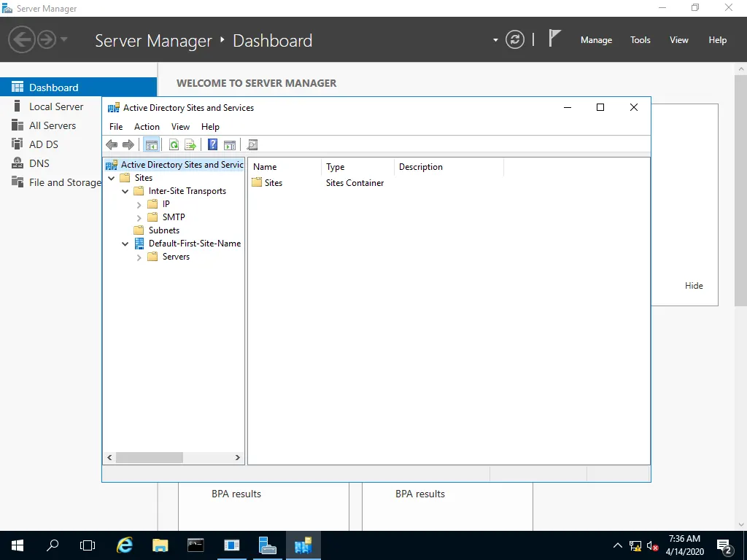Expand the Servers folder node

click(139, 257)
